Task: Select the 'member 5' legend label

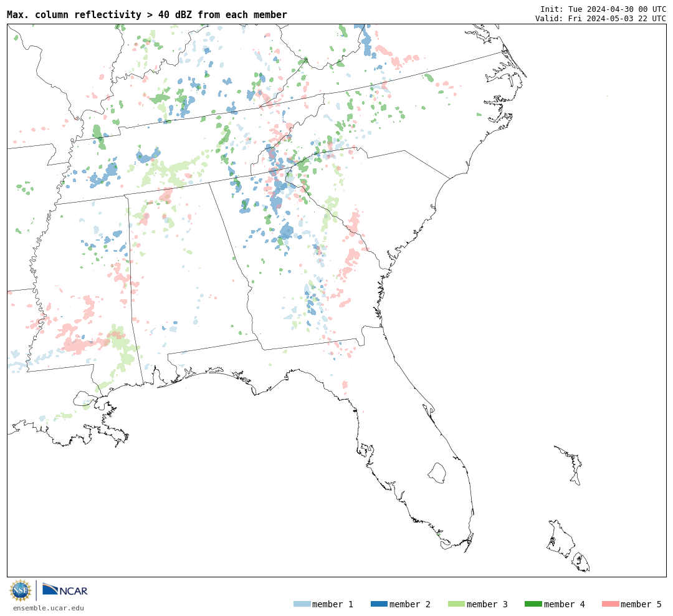Action: pos(641,604)
